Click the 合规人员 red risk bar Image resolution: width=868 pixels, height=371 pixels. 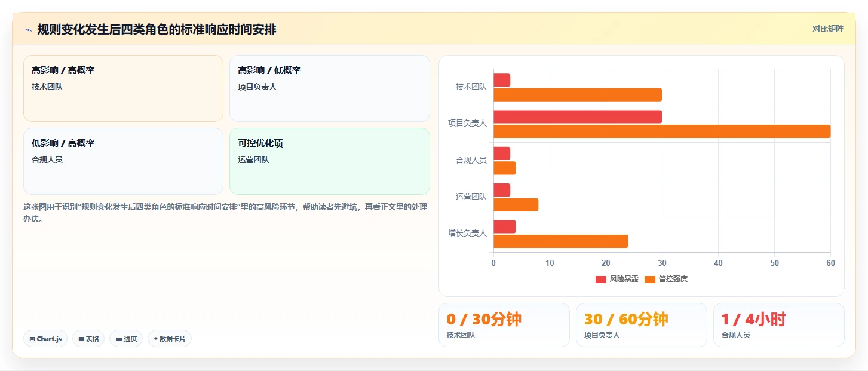click(x=502, y=154)
